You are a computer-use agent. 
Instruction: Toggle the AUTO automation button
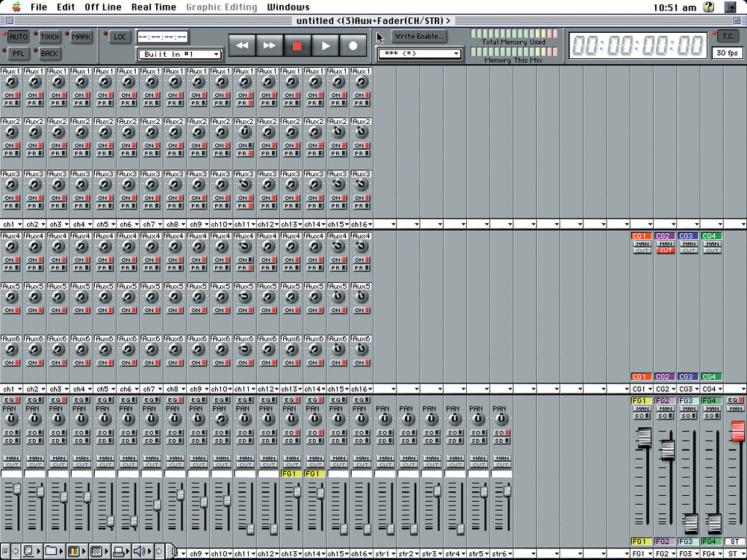tap(18, 37)
